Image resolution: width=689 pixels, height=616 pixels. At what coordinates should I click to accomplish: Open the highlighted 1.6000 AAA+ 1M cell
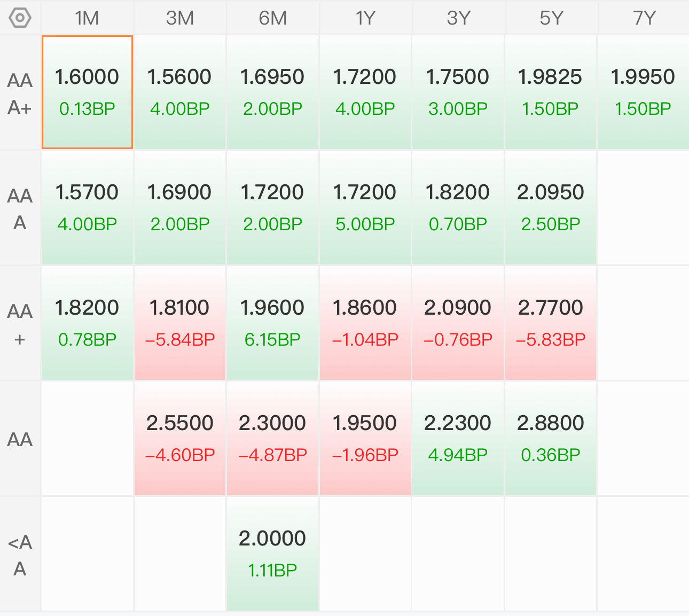(87, 92)
